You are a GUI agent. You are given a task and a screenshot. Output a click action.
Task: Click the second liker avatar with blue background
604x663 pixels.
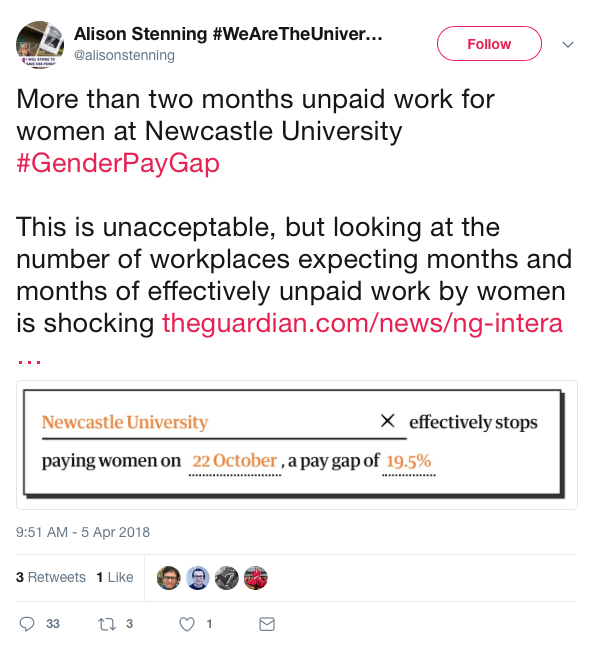(198, 578)
